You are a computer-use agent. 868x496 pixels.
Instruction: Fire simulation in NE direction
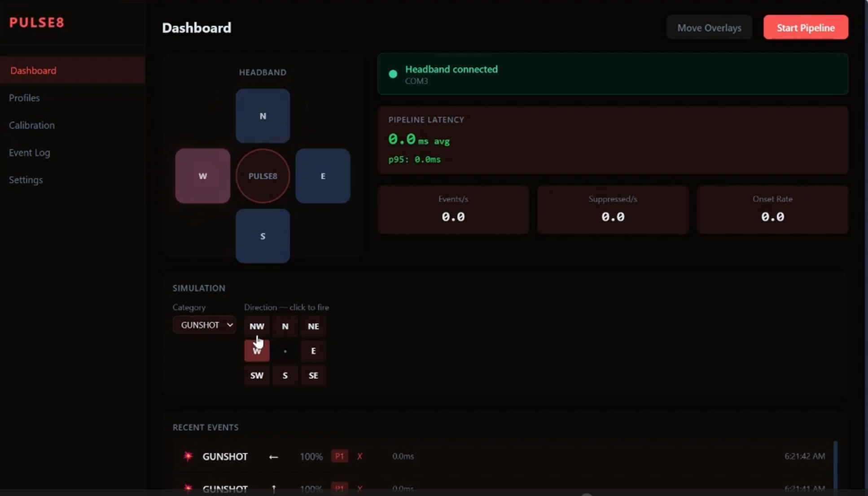[x=313, y=326]
